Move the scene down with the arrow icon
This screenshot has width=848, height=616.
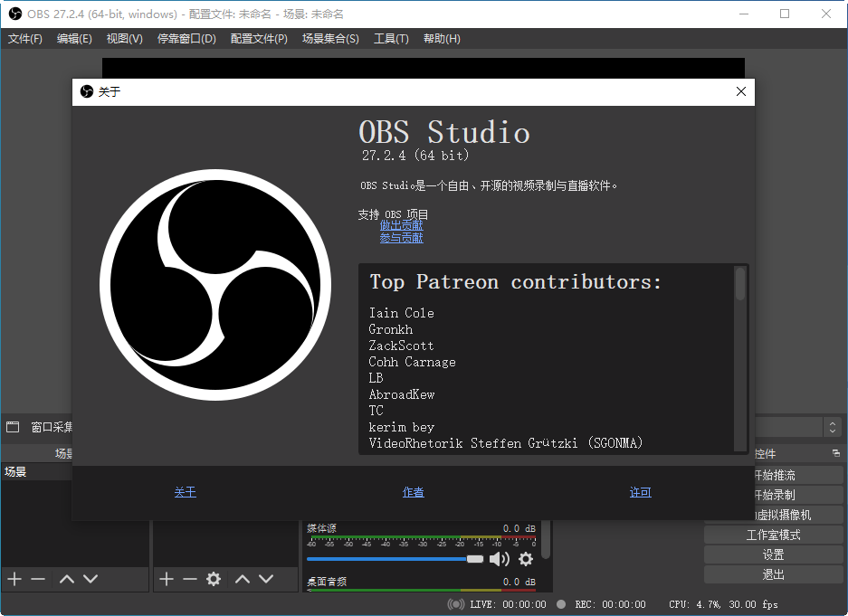[91, 579]
